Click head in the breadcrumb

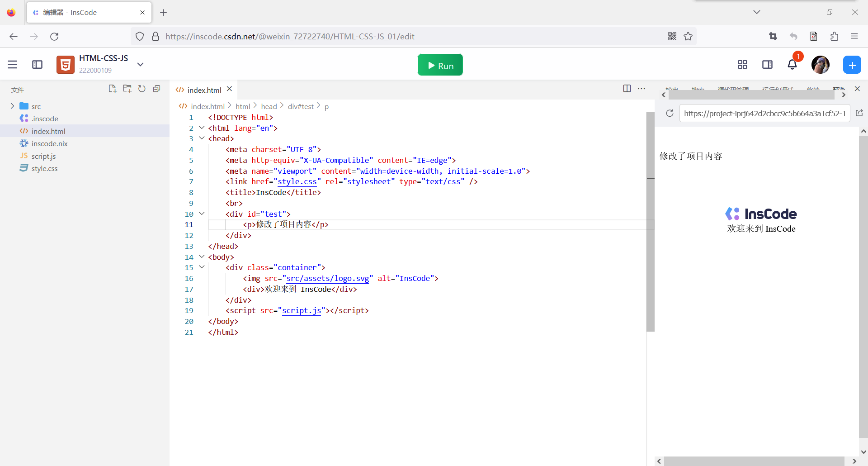[269, 106]
